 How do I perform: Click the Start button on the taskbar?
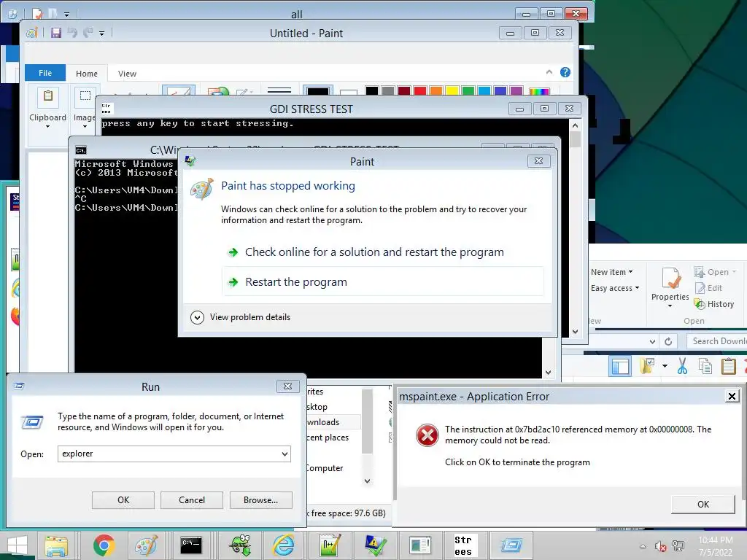18,545
